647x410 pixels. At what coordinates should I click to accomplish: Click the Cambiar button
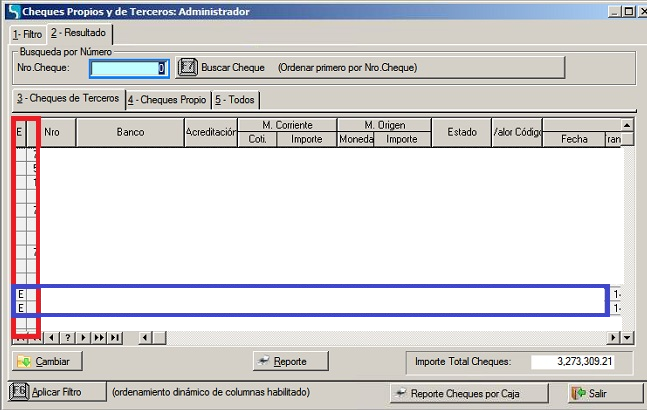(x=49, y=361)
